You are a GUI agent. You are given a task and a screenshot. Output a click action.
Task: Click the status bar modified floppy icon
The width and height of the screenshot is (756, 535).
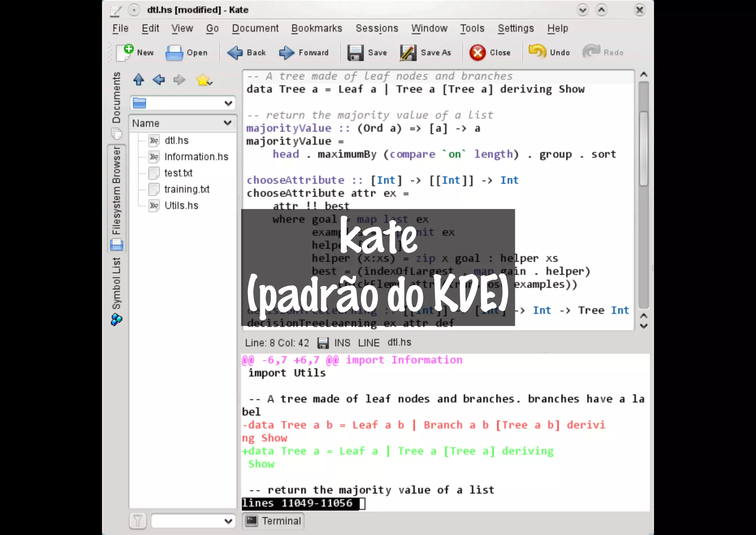pyautogui.click(x=323, y=343)
